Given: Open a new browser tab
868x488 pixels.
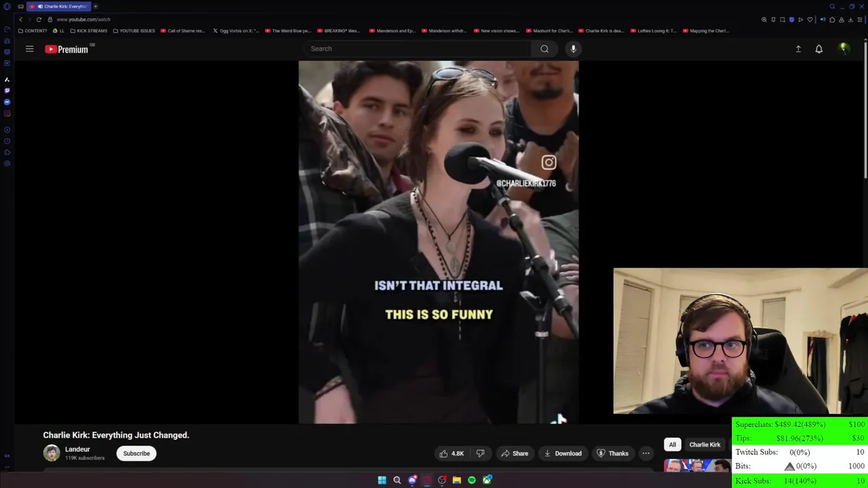Looking at the screenshot, I should click(x=96, y=6).
